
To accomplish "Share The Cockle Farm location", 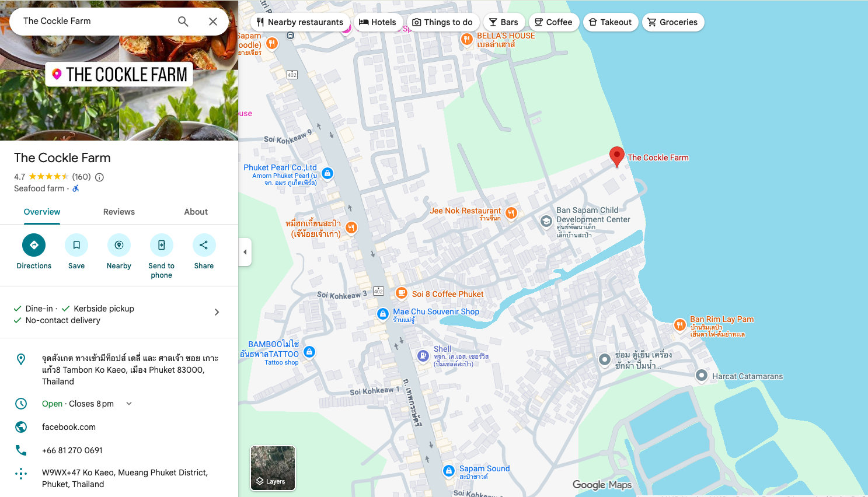I will pyautogui.click(x=204, y=252).
